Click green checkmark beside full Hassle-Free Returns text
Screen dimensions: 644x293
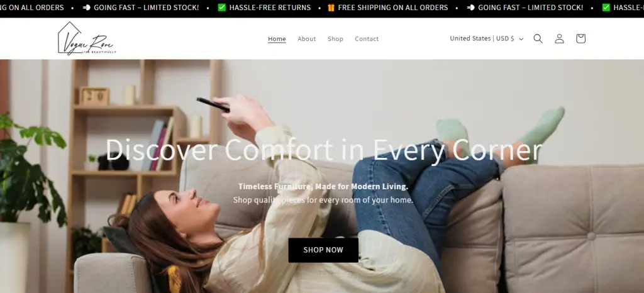[x=222, y=8]
